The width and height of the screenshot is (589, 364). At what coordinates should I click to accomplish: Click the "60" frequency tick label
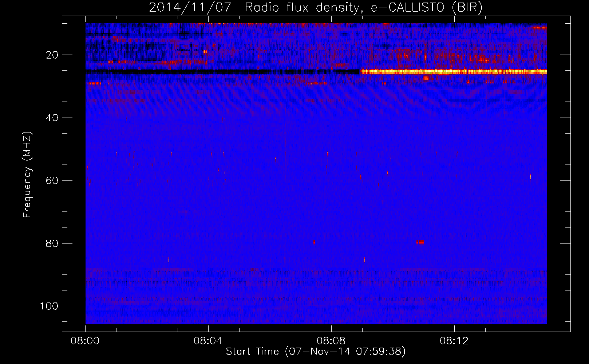tap(52, 181)
